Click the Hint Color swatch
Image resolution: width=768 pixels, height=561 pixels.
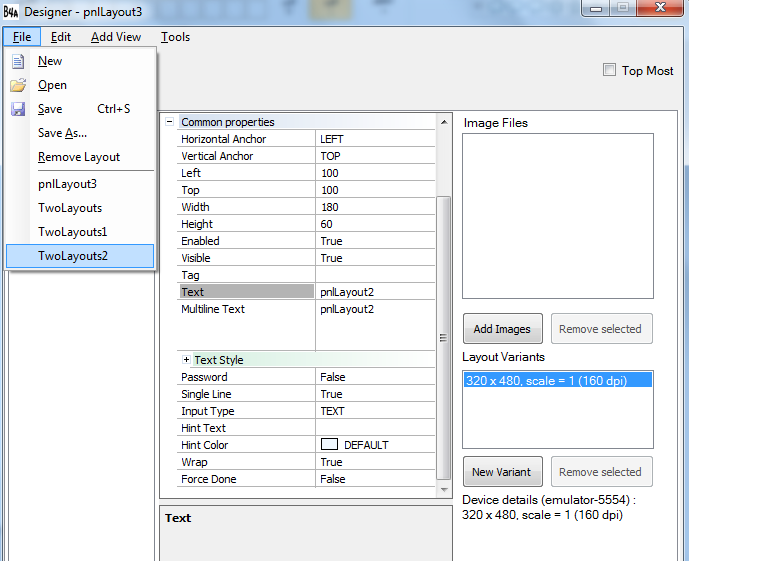329,444
